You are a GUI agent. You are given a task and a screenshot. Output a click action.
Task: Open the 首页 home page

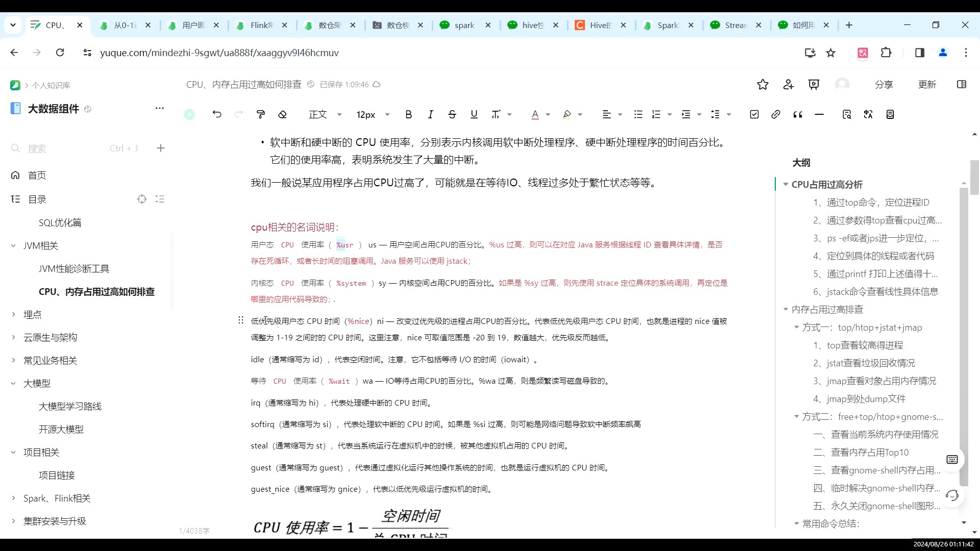click(37, 175)
